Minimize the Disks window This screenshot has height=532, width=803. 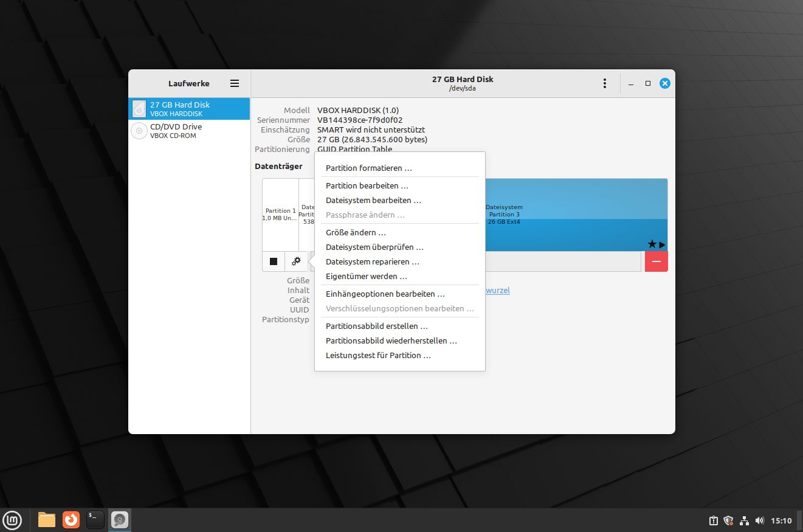632,83
